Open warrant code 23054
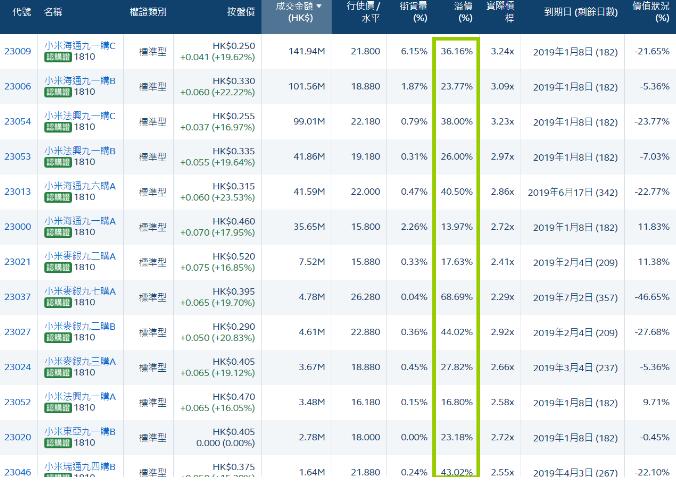The image size is (676, 482). [x=17, y=121]
